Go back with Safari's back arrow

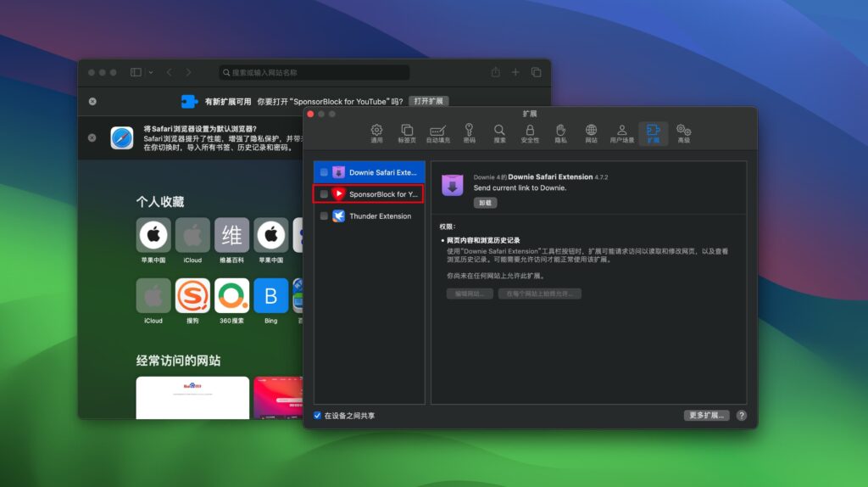coord(170,73)
